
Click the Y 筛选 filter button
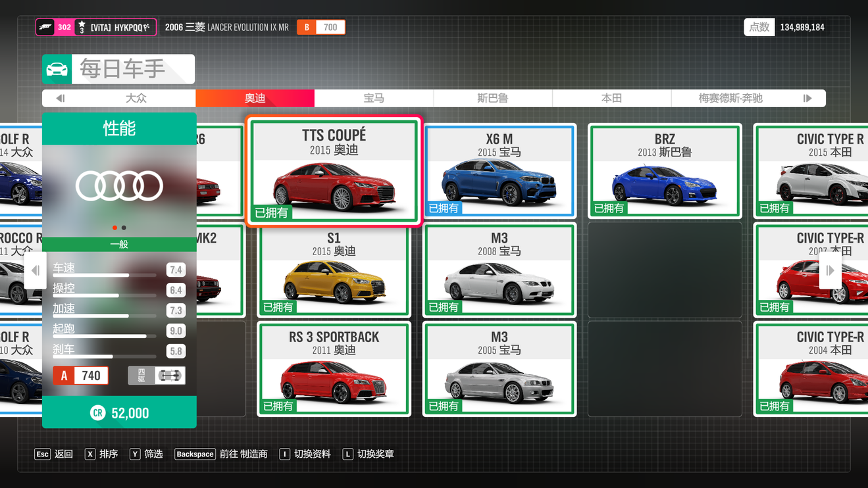146,454
